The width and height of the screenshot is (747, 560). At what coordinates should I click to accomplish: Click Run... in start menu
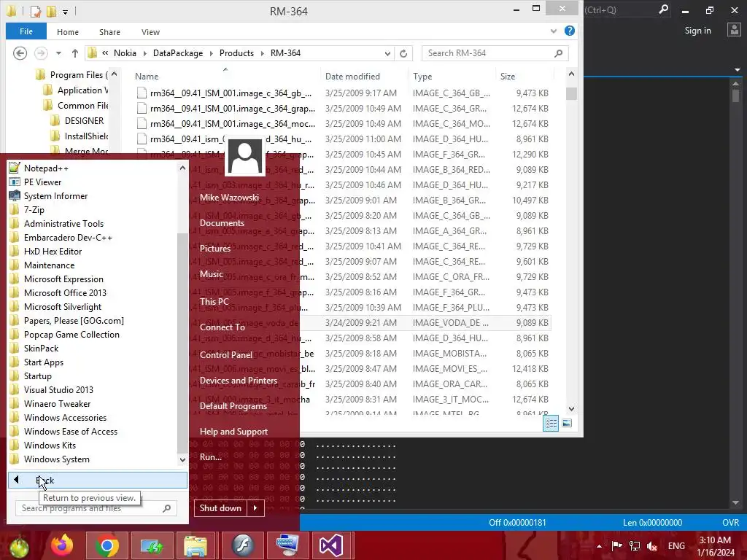211,456
